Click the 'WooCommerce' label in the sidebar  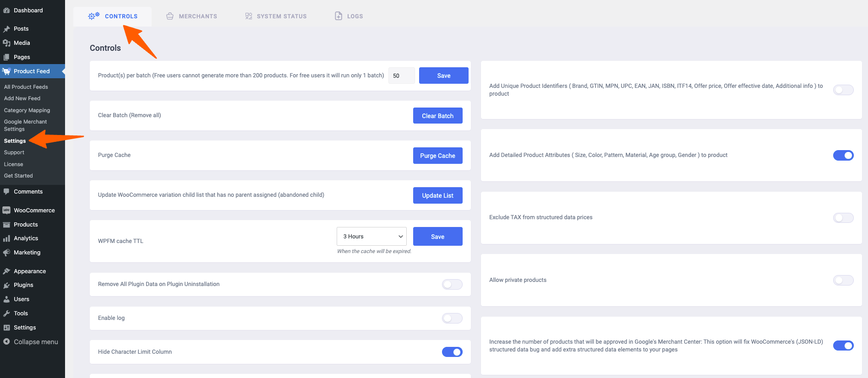34,211
